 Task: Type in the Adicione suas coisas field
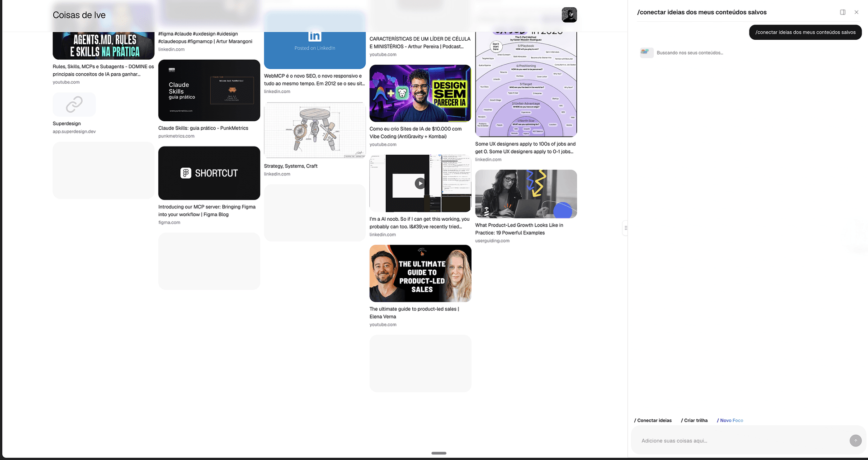tap(741, 441)
